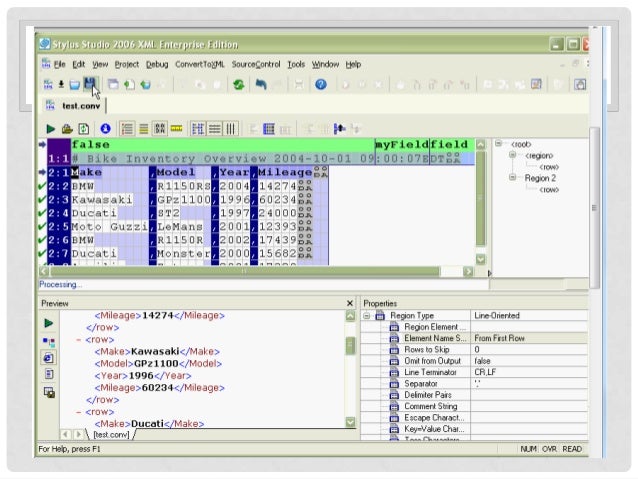The width and height of the screenshot is (638, 479).
Task: Click the save output icon in Preview sidebar
Action: [x=49, y=392]
